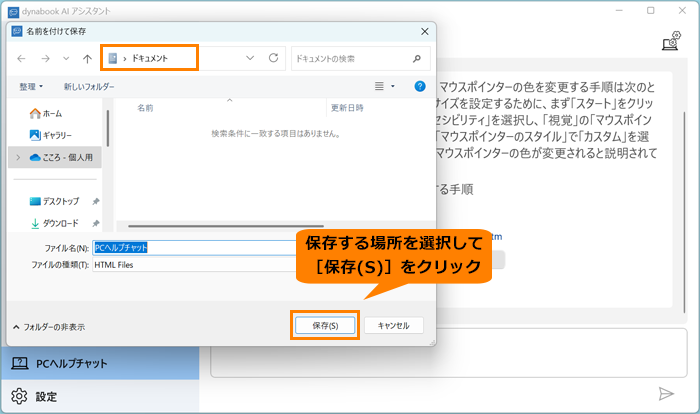Screen dimensions: 700x414
Task: Click the pin icon beside デスクトップ
Action: pos(96,201)
